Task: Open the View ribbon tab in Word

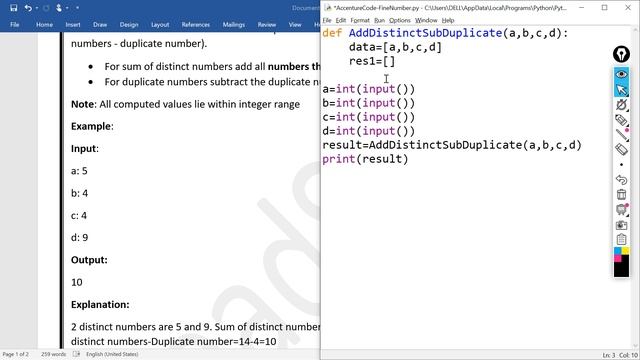Action: tap(295, 24)
